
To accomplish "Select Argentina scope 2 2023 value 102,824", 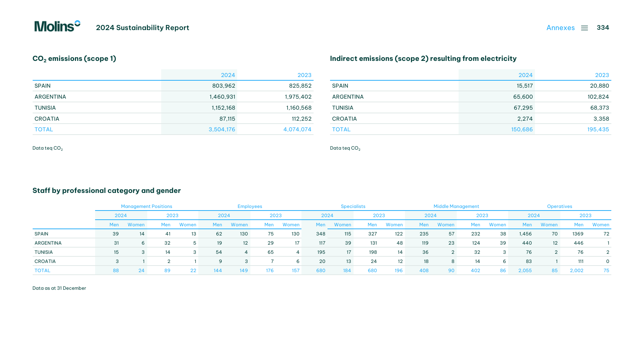I will click(598, 97).
